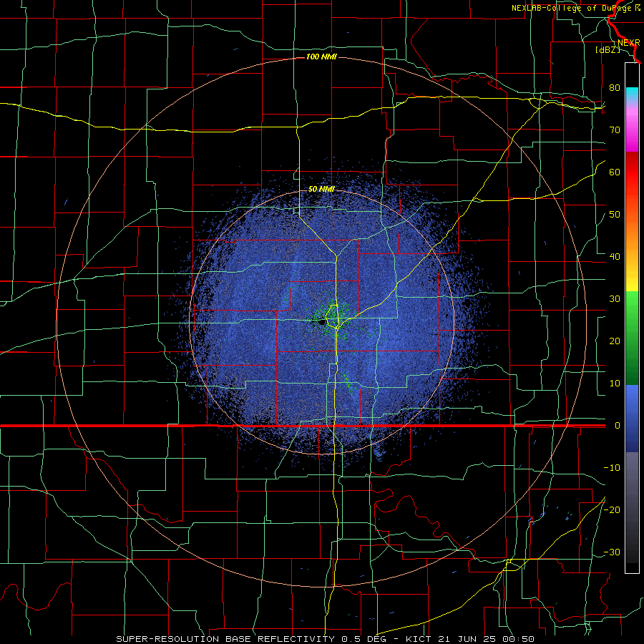
Task: Click the "60" value on dBZ scale
Action: 615,172
